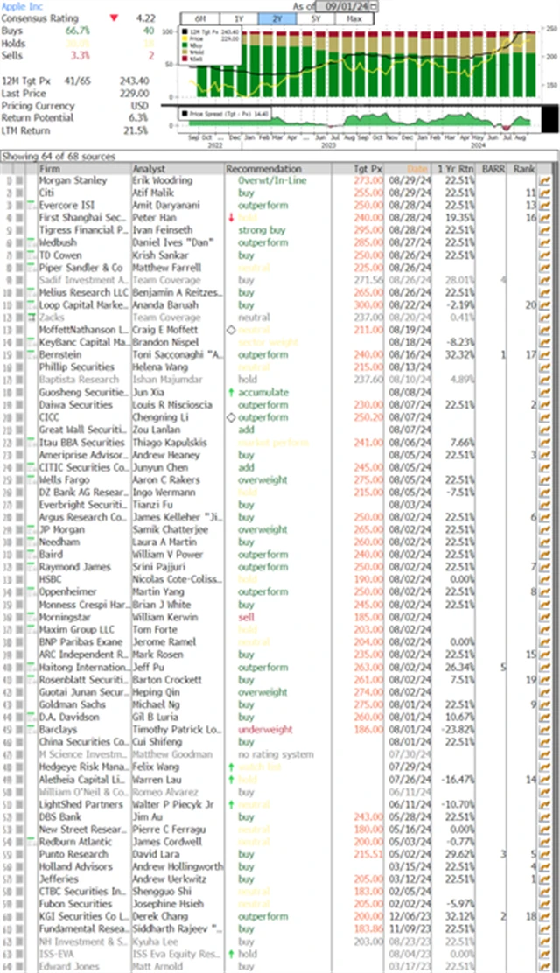The image size is (560, 973).
Task: Open chart icon for Barclays row
Action: (544, 729)
